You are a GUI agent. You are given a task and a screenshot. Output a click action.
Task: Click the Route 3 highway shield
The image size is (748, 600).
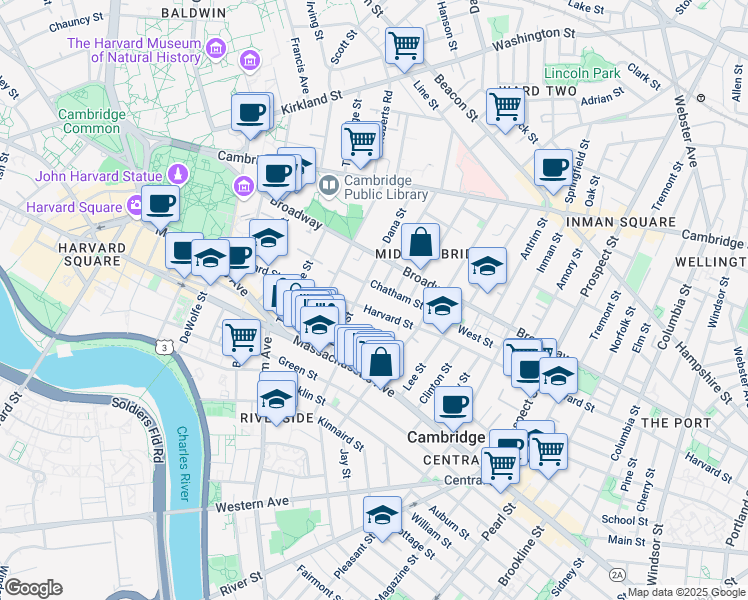tap(164, 347)
